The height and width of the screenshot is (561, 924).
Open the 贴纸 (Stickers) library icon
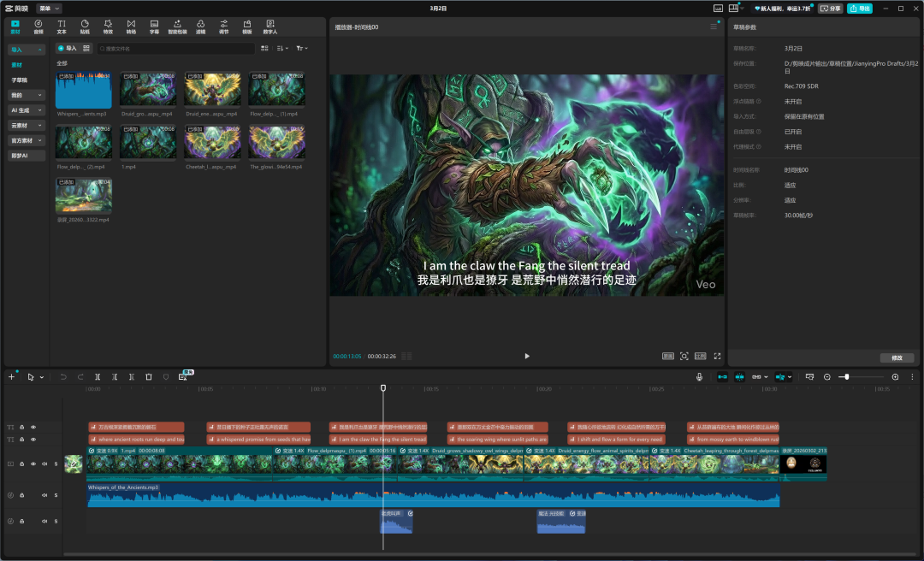pyautogui.click(x=85, y=27)
